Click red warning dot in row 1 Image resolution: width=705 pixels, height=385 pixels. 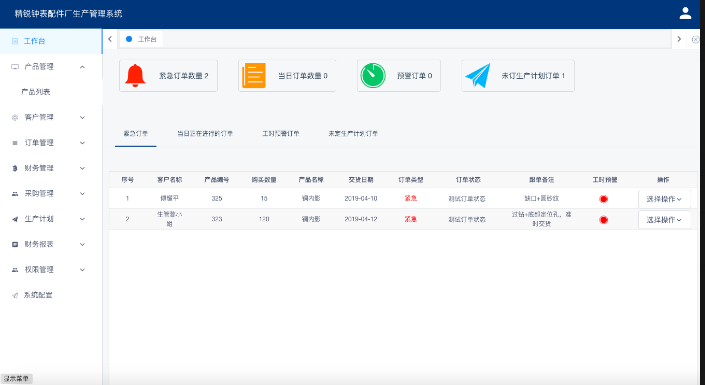coord(603,199)
